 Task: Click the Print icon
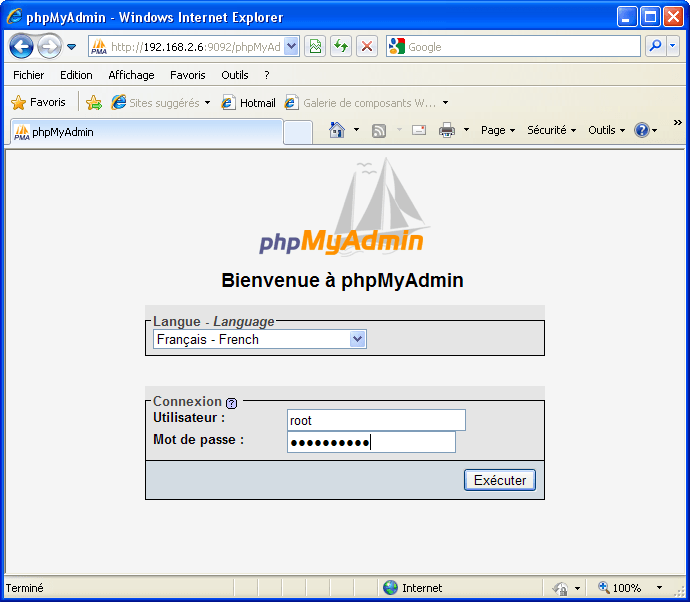click(446, 130)
